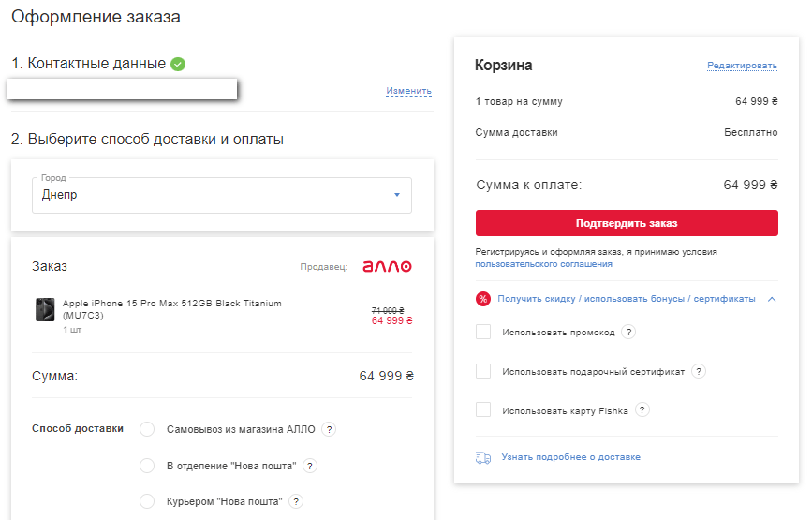Check the 'Использовать карту Fishka' box
Image resolution: width=812 pixels, height=520 pixels.
(483, 410)
